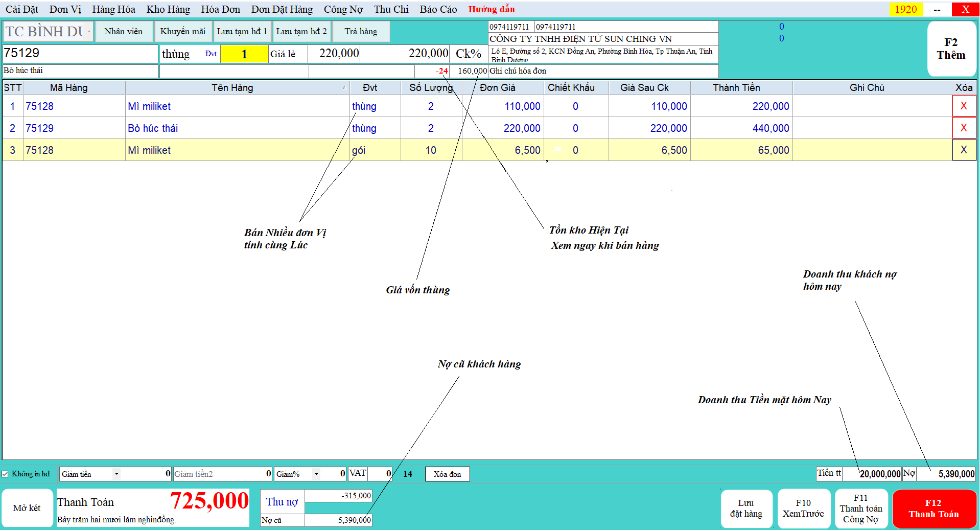The height and width of the screenshot is (531, 980).
Task: Open the red Hướng dẫn menu
Action: tap(492, 9)
